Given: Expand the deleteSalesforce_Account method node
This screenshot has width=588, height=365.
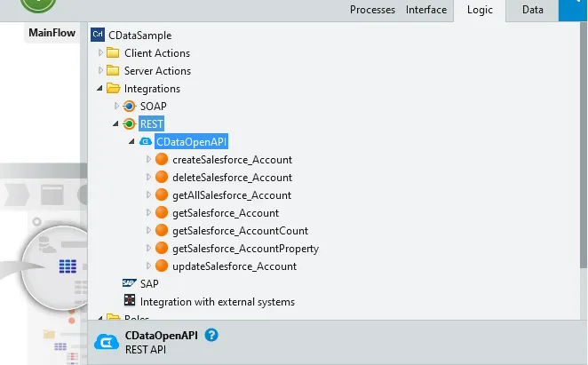Looking at the screenshot, I should [x=148, y=177].
